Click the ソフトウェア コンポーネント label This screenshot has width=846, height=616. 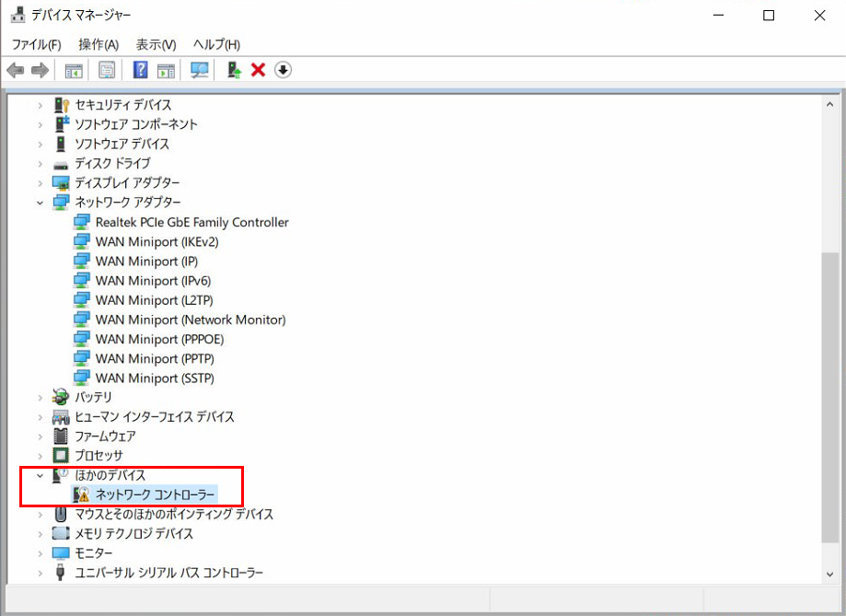(x=136, y=124)
